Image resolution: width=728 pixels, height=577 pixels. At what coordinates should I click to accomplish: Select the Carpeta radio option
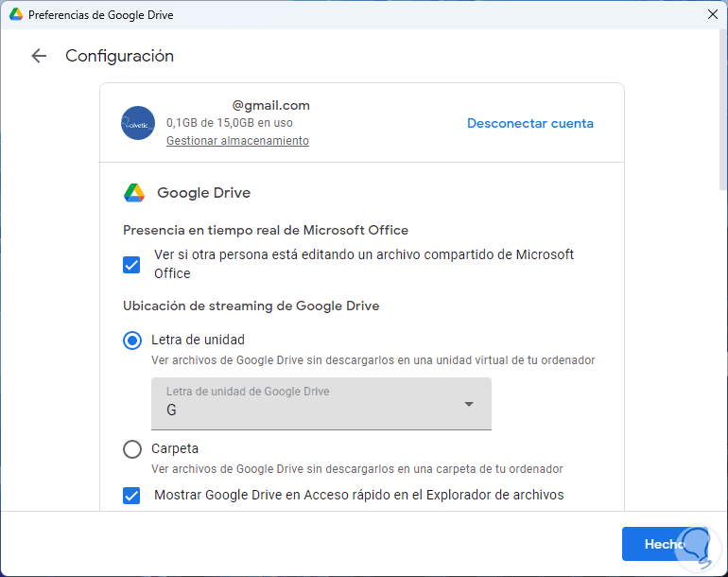click(132, 449)
